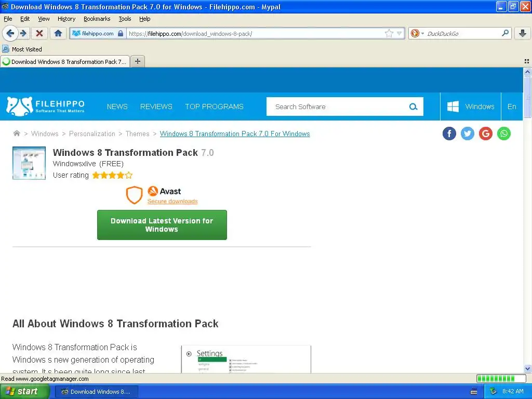
Task: Open the browser home page icon
Action: click(x=58, y=33)
